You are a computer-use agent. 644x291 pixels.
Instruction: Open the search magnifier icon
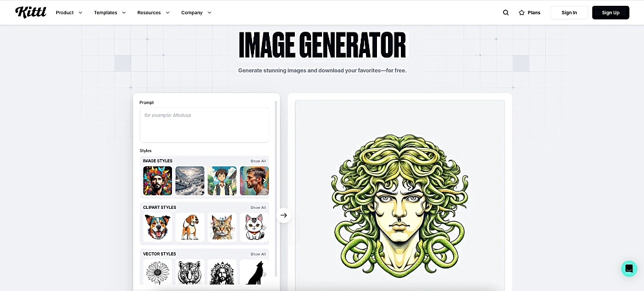click(x=506, y=13)
